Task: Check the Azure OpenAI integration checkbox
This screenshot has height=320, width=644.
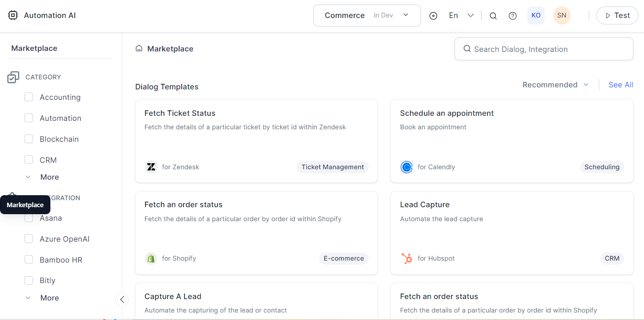Action: click(28, 239)
